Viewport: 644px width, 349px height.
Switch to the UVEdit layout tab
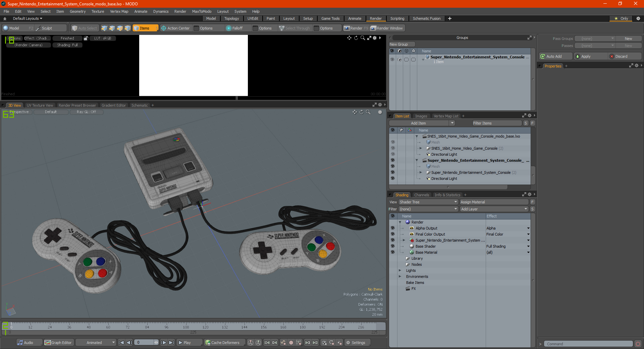(253, 18)
